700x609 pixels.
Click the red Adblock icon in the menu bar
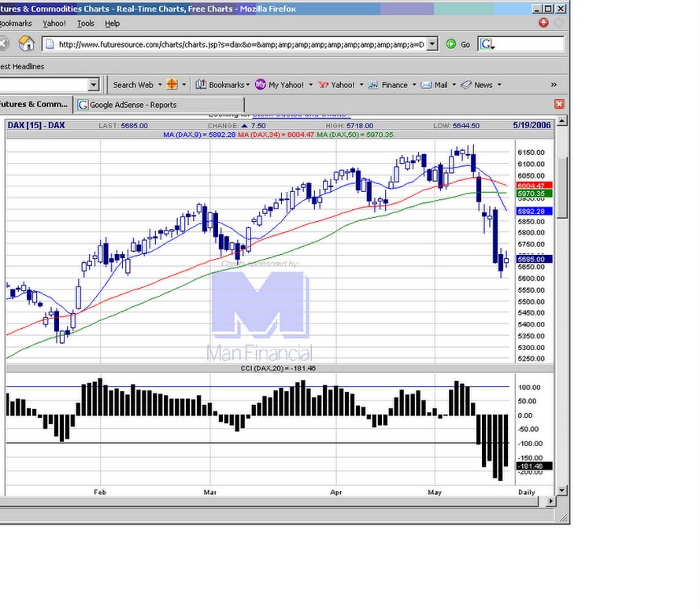coord(543,23)
